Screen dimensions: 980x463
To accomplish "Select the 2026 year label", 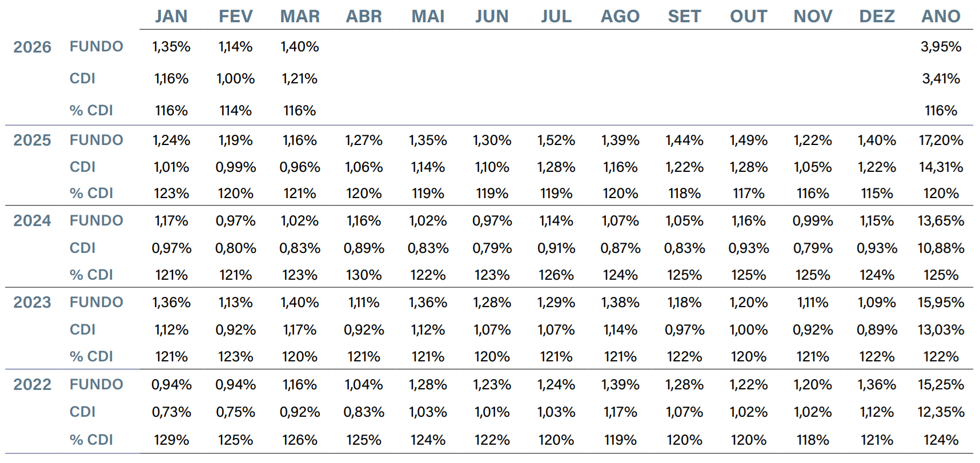I will click(32, 47).
